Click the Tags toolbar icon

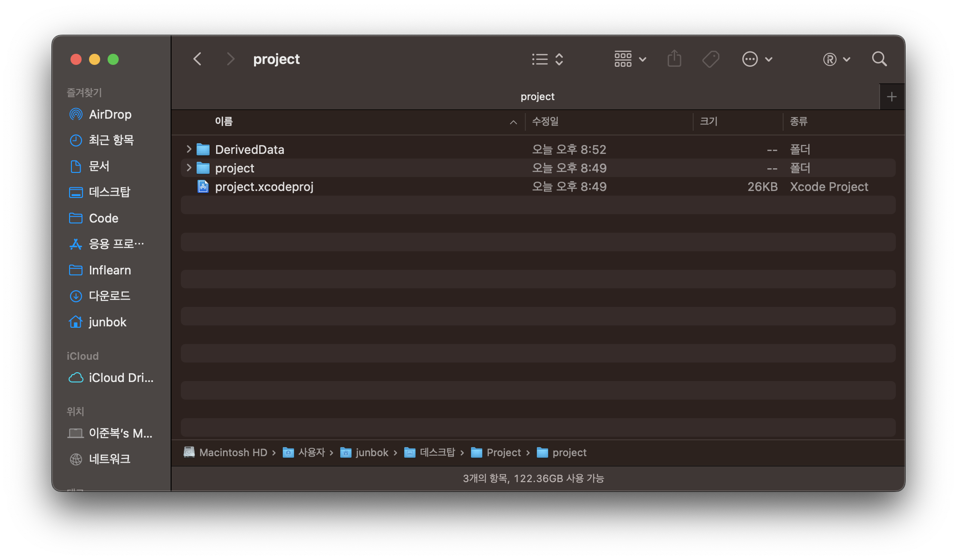710,59
